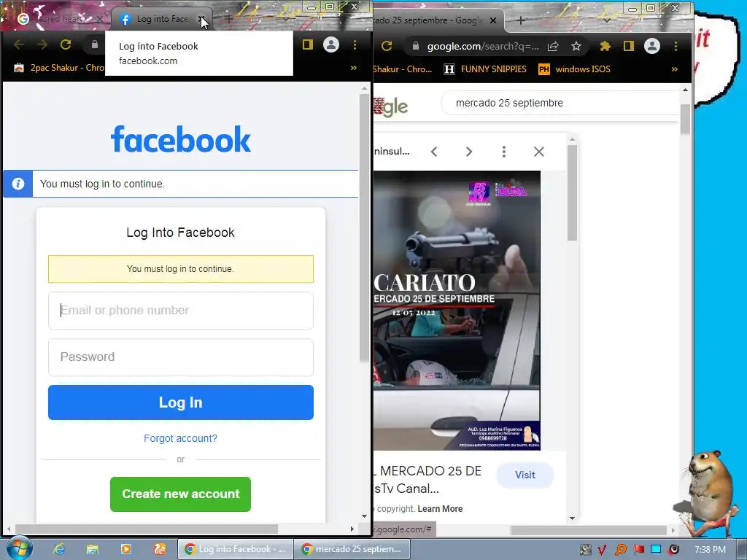
Task: Click Facebook page horizontal scrollbar
Action: [x=147, y=529]
